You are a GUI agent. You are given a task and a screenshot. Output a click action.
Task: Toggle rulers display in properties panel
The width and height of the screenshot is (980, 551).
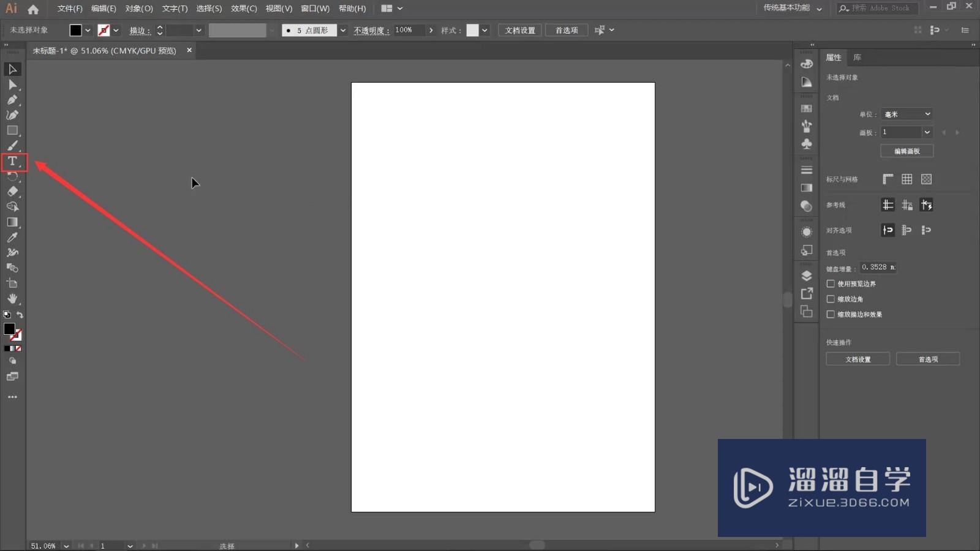[x=888, y=179]
